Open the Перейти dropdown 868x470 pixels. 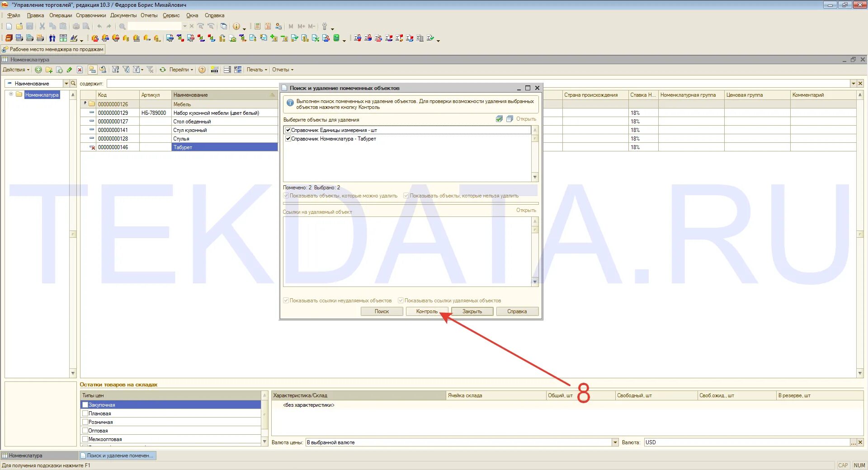click(181, 70)
